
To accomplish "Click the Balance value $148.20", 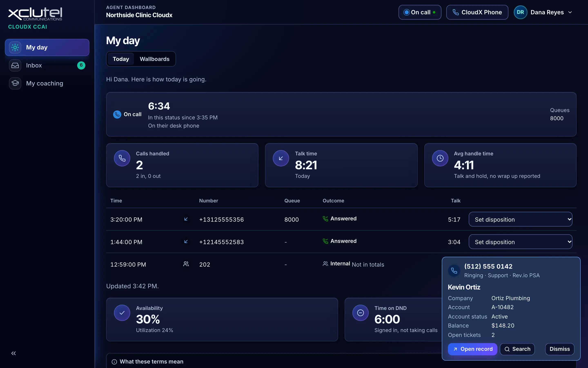I will pos(503,326).
